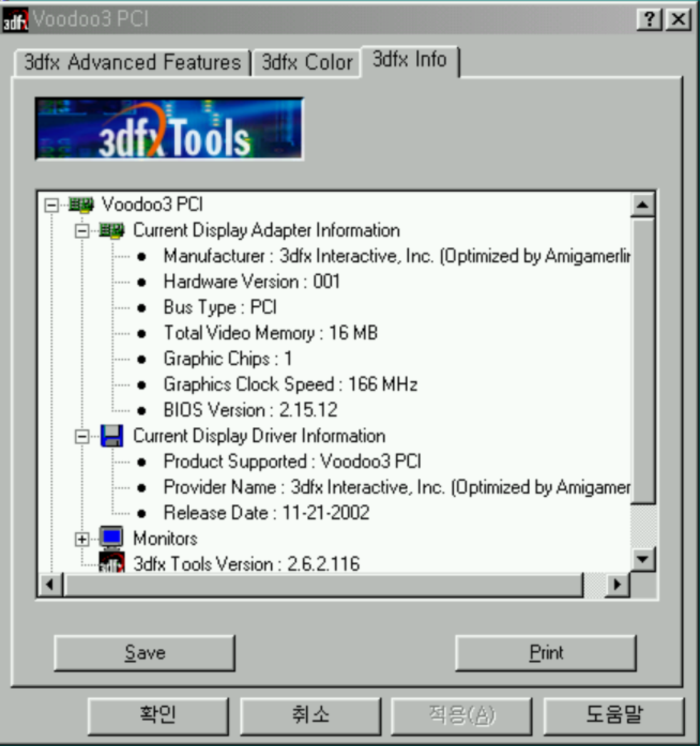Click the 3dfx Tools banner logo
The height and width of the screenshot is (746, 700).
tap(170, 128)
